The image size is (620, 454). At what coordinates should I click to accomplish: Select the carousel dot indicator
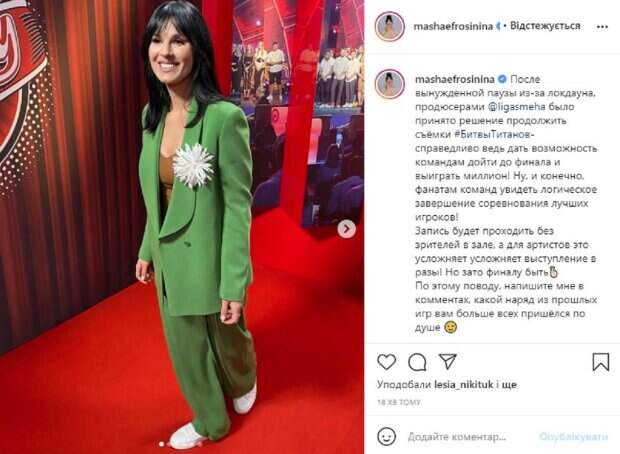[x=161, y=444]
